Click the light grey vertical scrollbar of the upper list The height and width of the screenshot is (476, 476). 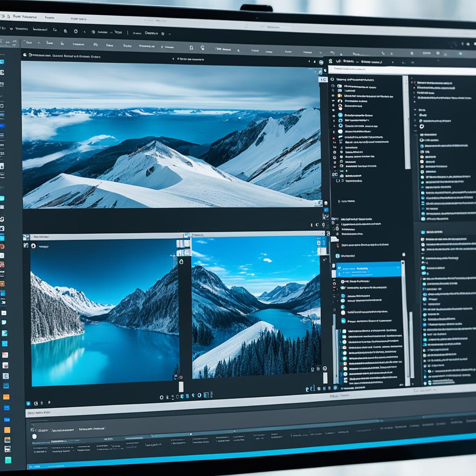pos(406,123)
